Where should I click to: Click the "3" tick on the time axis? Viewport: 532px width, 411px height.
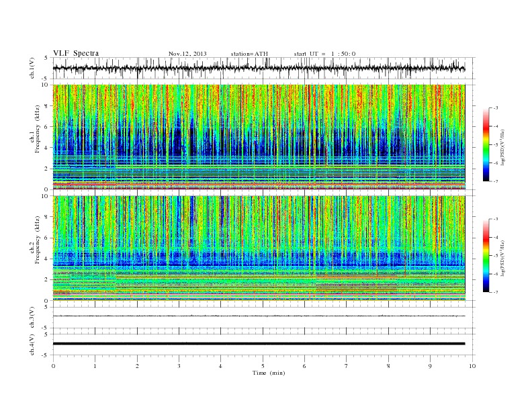coord(179,366)
